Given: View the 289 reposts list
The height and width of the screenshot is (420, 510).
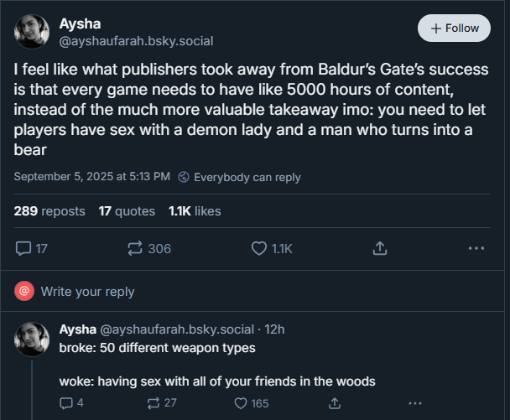Looking at the screenshot, I should pos(49,211).
